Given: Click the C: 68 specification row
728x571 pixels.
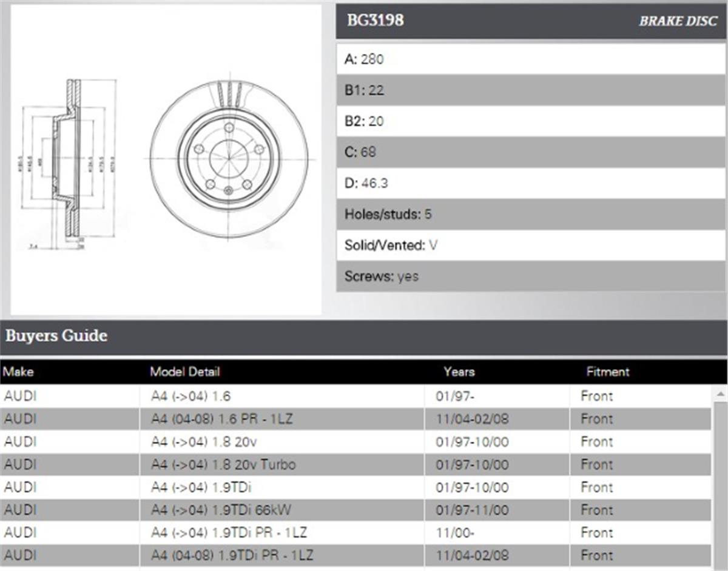Looking at the screenshot, I should click(531, 152).
